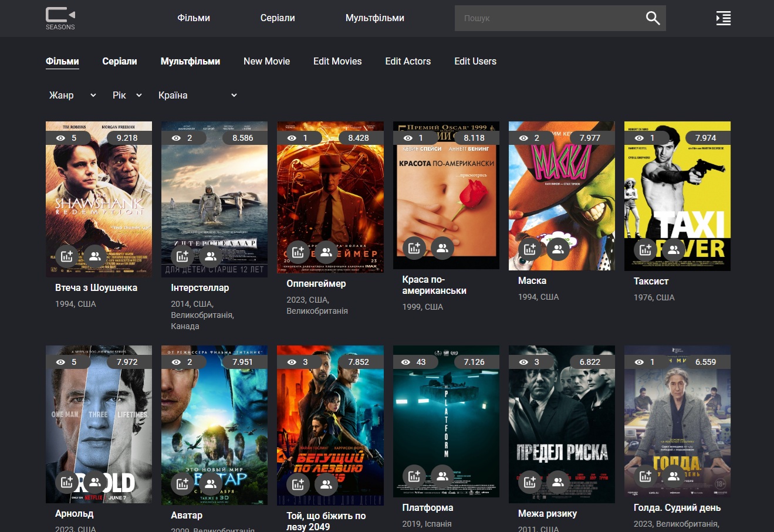Open the Рік year dropdown
The image size is (774, 532).
127,95
